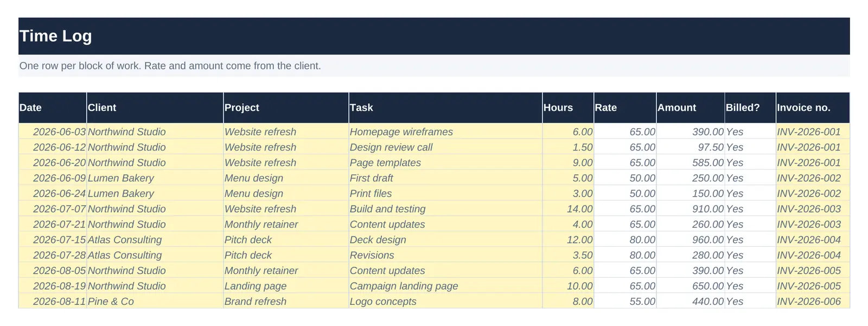Click the Brand refresh project cell
Screen dimensions: 868x326
click(286, 302)
